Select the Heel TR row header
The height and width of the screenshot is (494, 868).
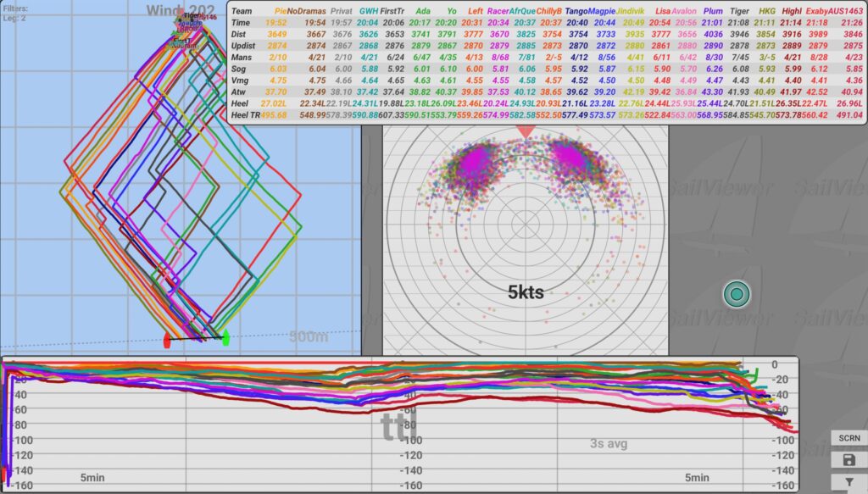click(x=245, y=115)
